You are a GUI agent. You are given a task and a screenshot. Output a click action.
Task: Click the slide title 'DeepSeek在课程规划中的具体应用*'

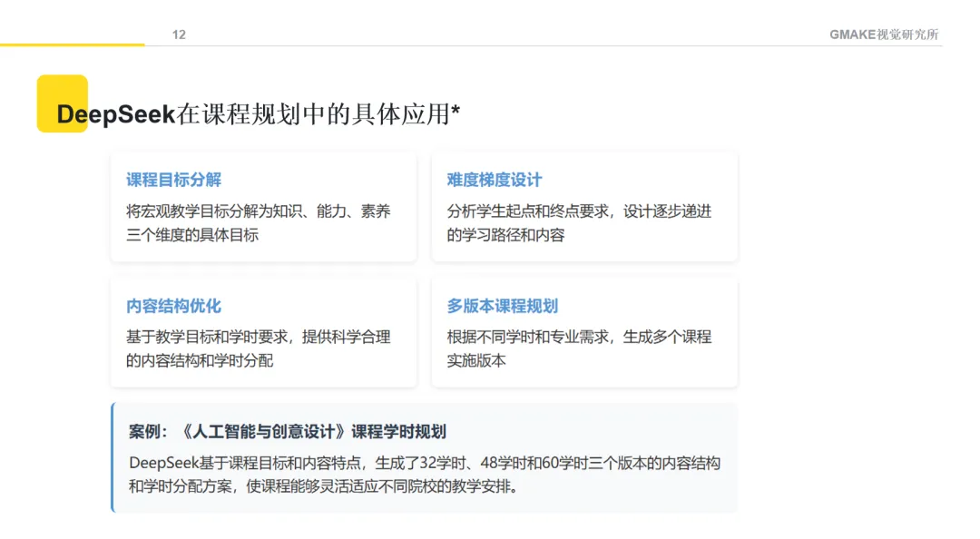pos(258,113)
